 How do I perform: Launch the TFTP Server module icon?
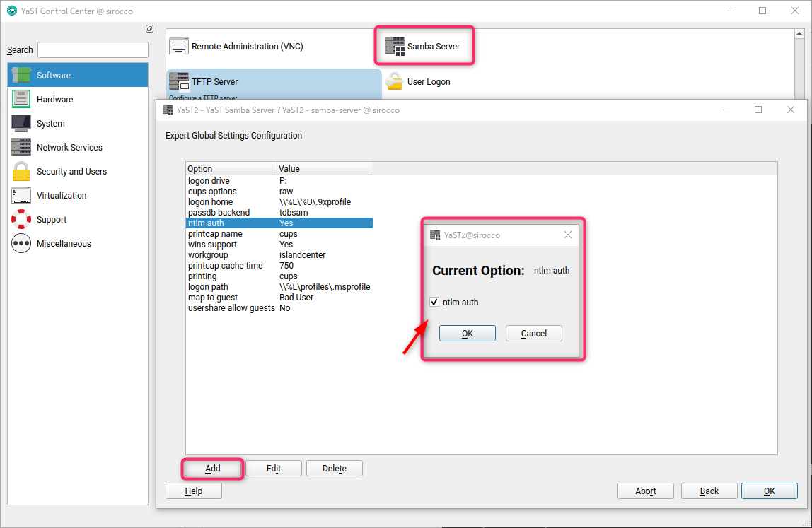tap(179, 81)
